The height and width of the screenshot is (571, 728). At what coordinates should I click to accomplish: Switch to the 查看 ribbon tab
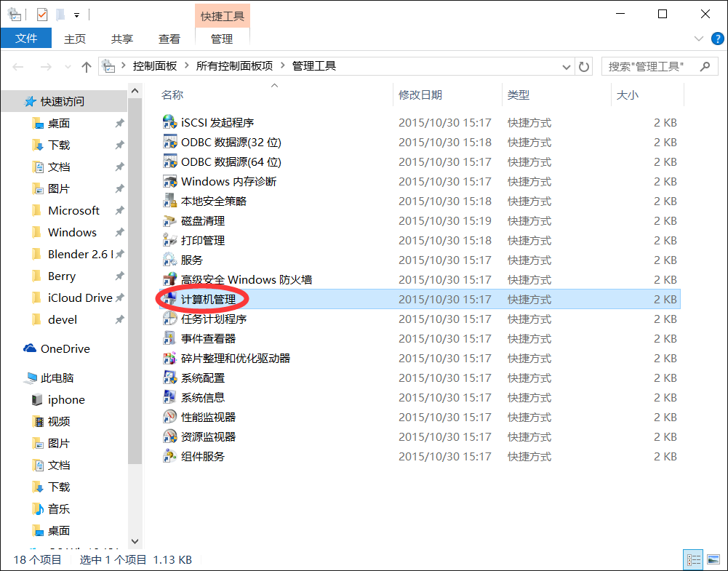click(169, 39)
